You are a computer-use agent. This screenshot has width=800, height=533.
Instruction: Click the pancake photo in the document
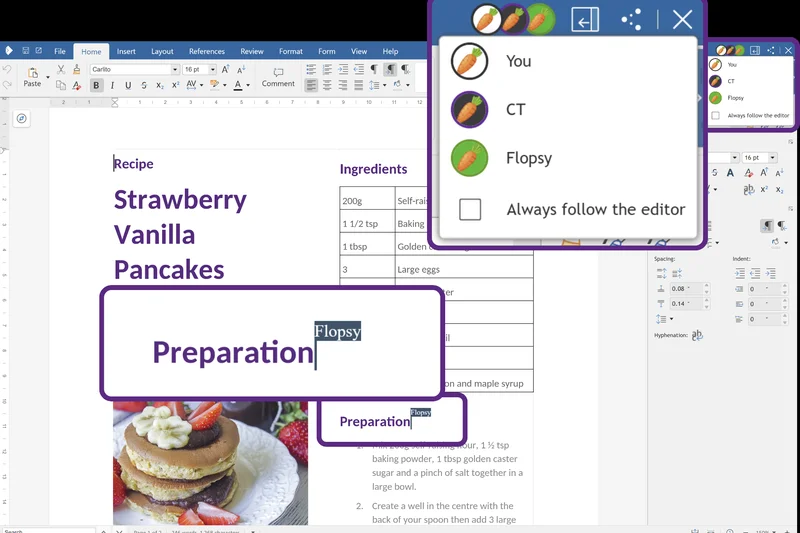coord(210,462)
